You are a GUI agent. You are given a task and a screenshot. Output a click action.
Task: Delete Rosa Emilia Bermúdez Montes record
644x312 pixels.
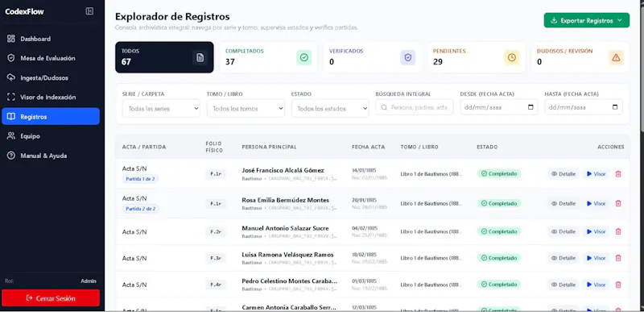pos(618,203)
